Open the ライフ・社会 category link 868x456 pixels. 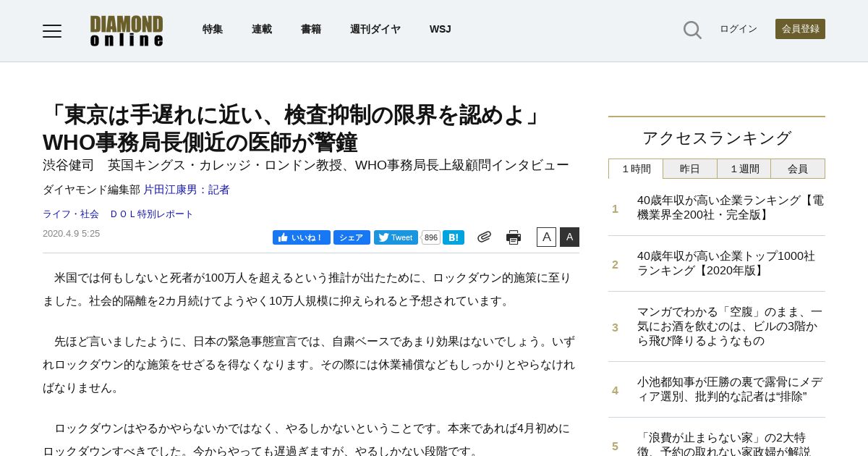[71, 214]
